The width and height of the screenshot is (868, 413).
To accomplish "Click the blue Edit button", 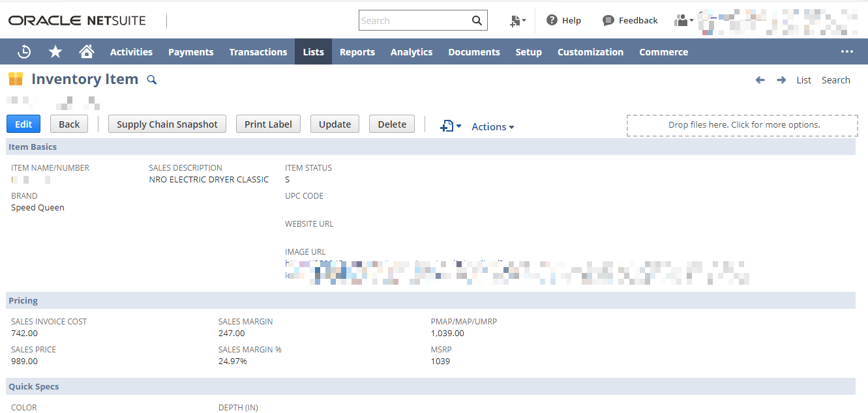I will point(23,124).
